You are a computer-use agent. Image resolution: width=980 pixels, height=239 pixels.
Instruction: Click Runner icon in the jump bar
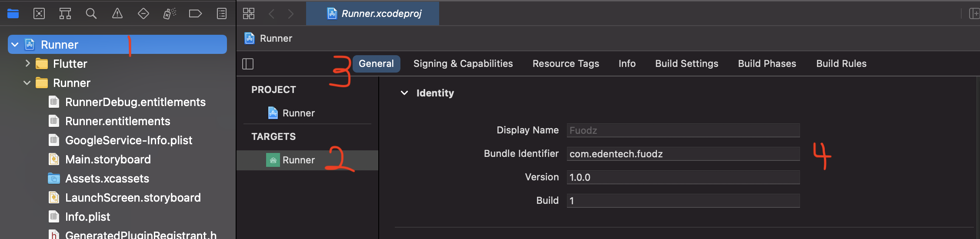pos(250,38)
